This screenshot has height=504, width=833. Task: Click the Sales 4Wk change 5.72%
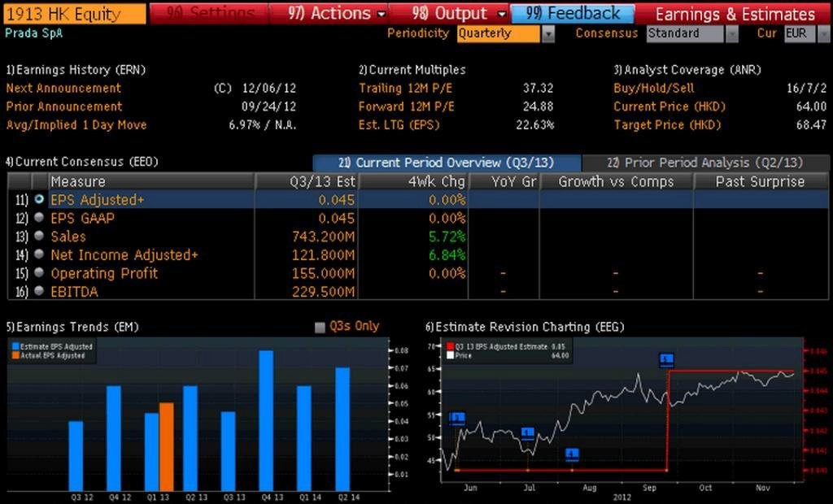(447, 237)
